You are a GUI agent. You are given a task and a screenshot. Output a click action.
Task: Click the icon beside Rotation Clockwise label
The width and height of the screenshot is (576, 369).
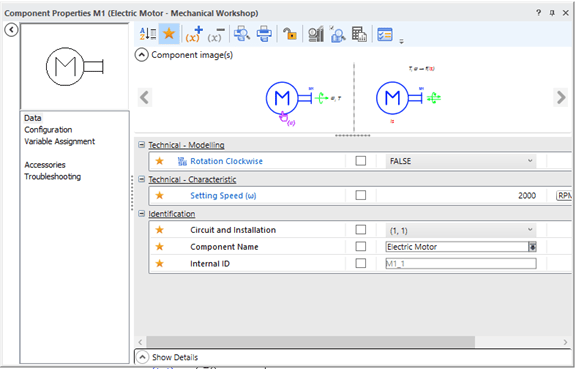[182, 161]
